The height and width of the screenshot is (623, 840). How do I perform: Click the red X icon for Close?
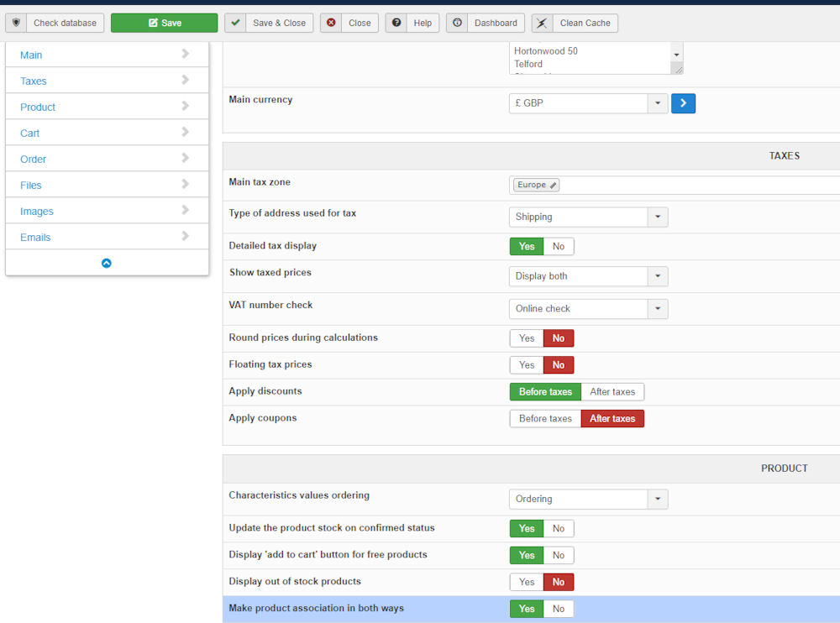pyautogui.click(x=331, y=23)
